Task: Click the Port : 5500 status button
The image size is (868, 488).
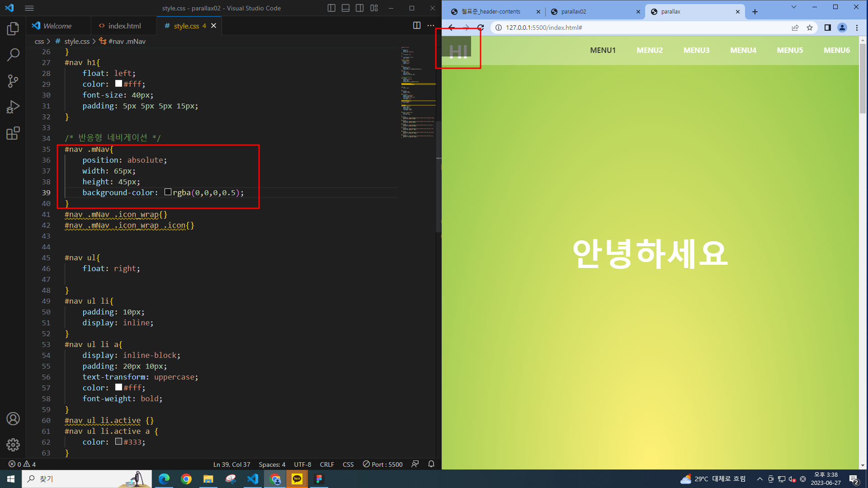Action: 382,464
